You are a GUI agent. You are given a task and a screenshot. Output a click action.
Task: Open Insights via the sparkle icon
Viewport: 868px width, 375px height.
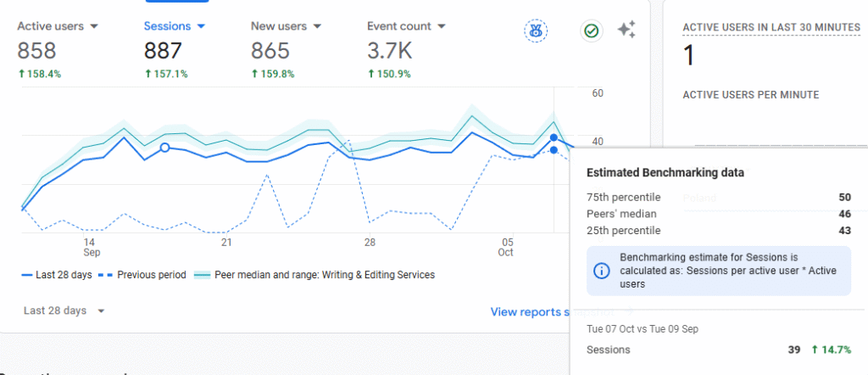[626, 31]
